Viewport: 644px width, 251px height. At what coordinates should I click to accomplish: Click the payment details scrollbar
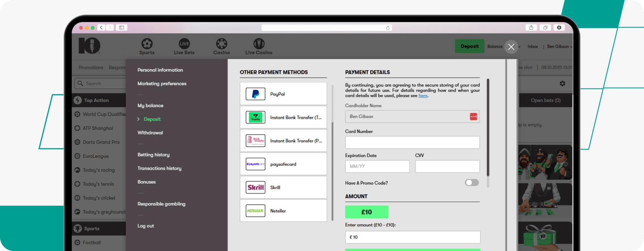[x=488, y=127]
